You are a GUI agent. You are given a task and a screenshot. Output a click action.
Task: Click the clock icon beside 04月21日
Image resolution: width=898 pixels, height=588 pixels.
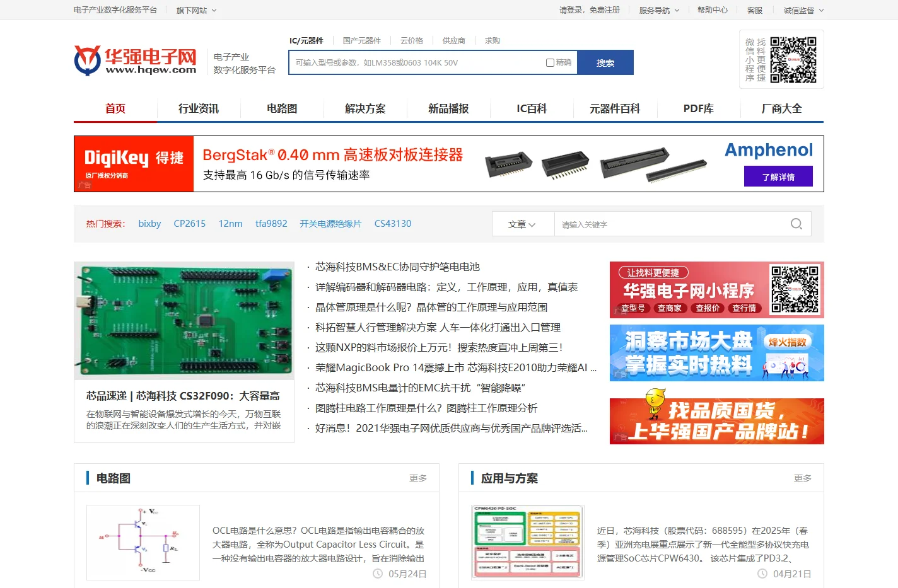tap(762, 574)
